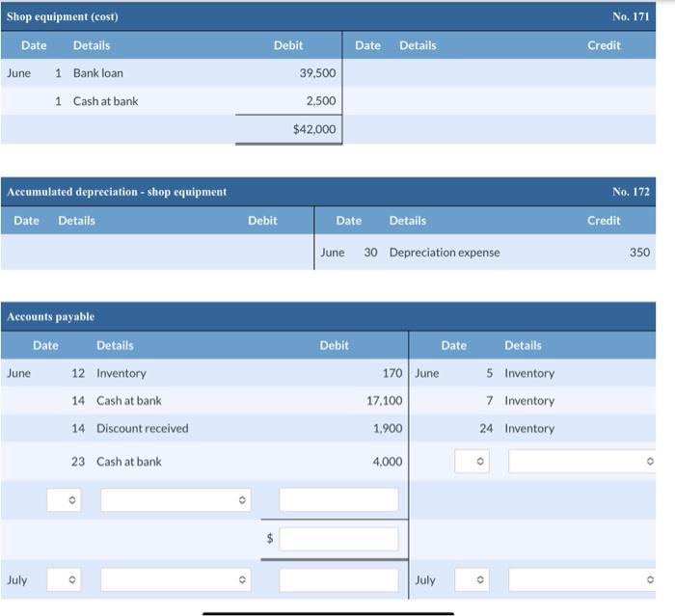This screenshot has height=616, width=675.
Task: Open the June credit date dropdown in Accounts payable
Action: pyautogui.click(x=472, y=462)
